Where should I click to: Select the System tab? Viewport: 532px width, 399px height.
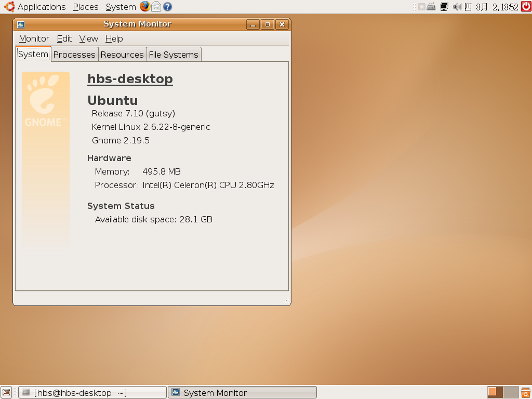tap(33, 54)
